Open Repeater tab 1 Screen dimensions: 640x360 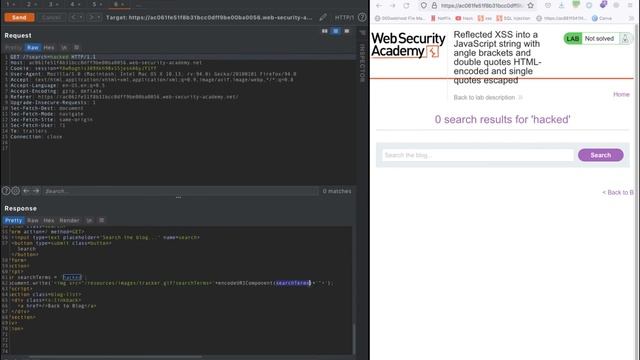(x=11, y=4)
